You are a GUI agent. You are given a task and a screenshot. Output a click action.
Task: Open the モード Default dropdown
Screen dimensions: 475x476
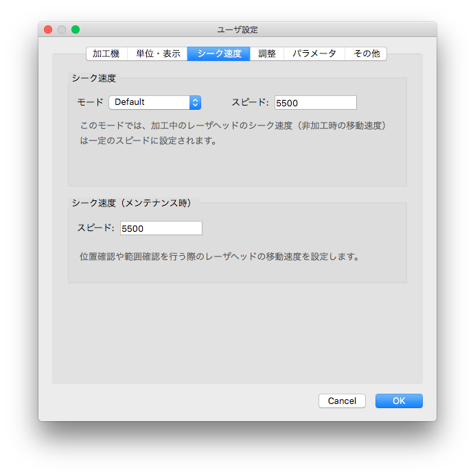[x=155, y=102]
